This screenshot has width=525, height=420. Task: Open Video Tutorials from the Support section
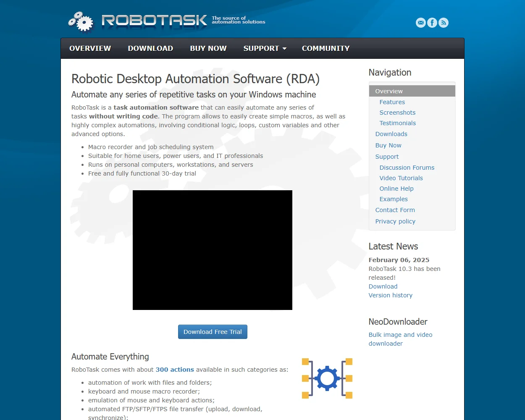click(x=401, y=178)
